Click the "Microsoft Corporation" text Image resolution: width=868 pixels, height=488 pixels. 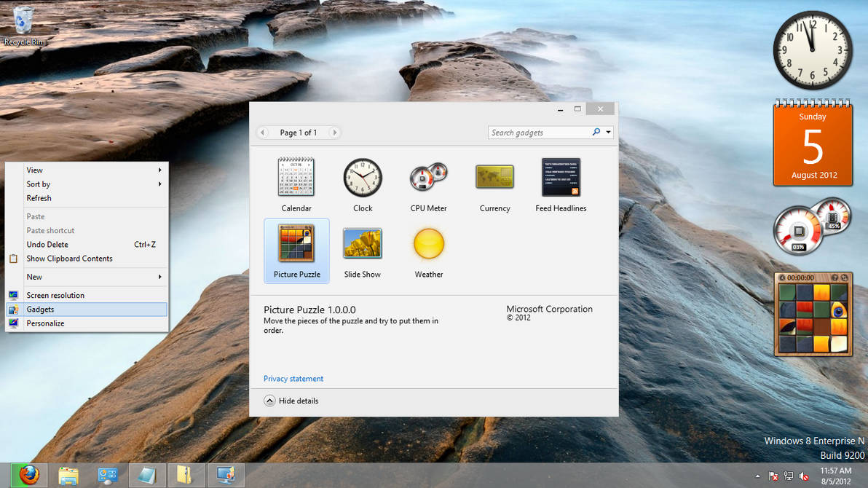tap(549, 309)
